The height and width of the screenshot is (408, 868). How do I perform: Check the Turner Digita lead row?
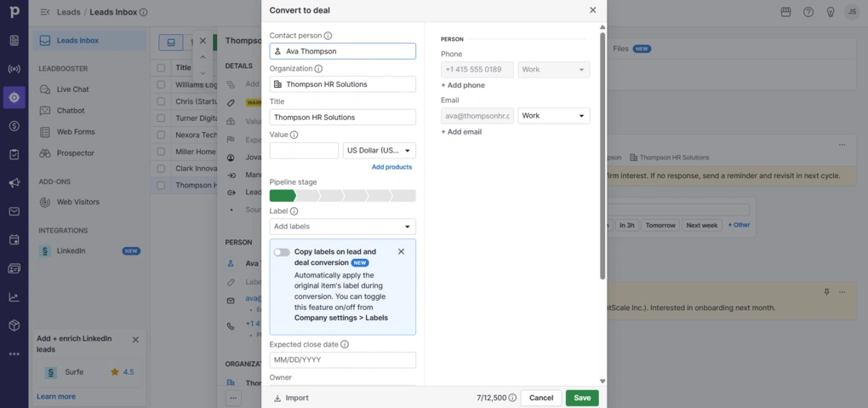click(x=161, y=118)
